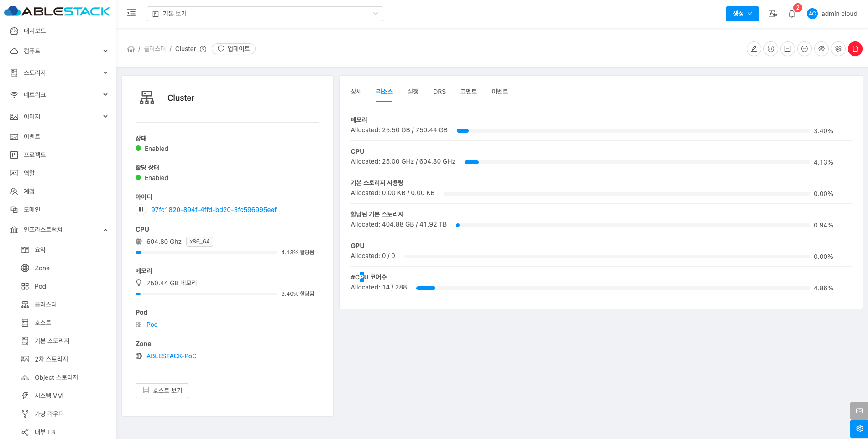Click the red delete trash button
The width and height of the screenshot is (868, 439).
(x=855, y=49)
